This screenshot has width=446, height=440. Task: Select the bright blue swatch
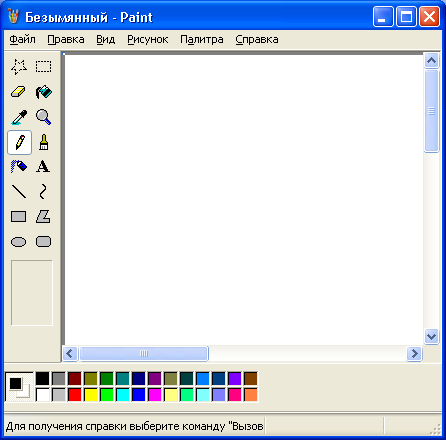[x=139, y=395]
